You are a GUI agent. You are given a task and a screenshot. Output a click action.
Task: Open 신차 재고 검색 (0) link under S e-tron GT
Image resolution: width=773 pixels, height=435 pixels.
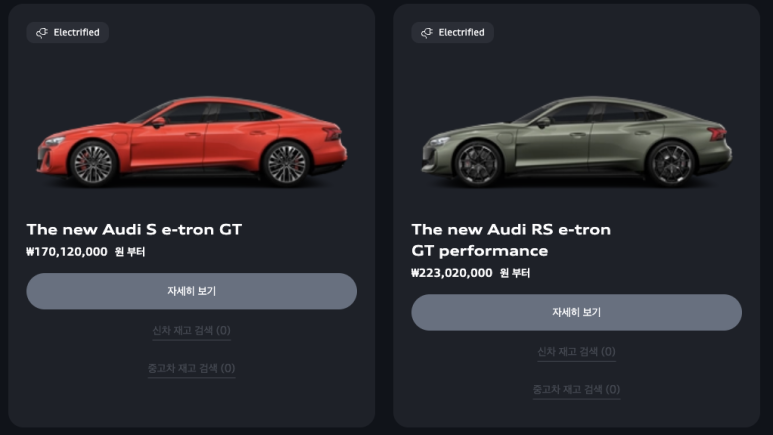[191, 330]
